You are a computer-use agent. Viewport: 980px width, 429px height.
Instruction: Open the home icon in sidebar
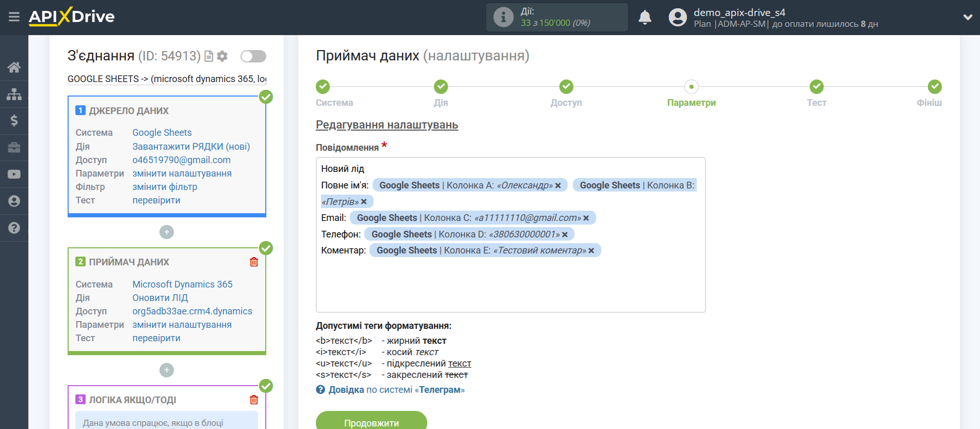(x=14, y=67)
